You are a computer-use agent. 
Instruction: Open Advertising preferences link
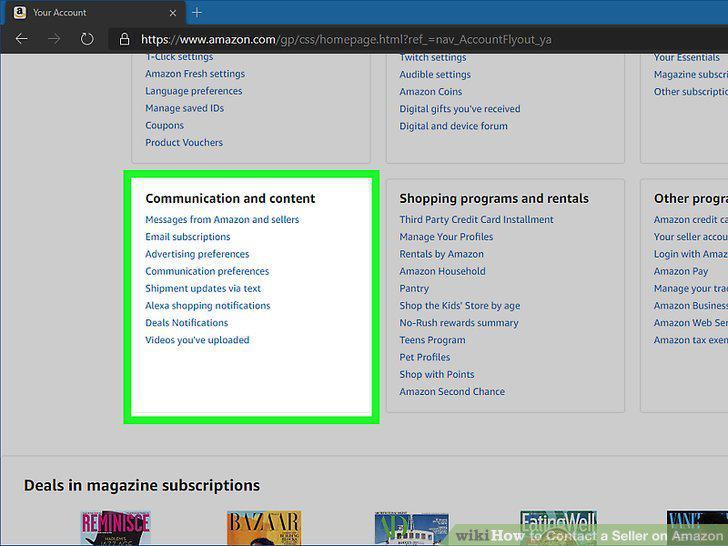[197, 254]
